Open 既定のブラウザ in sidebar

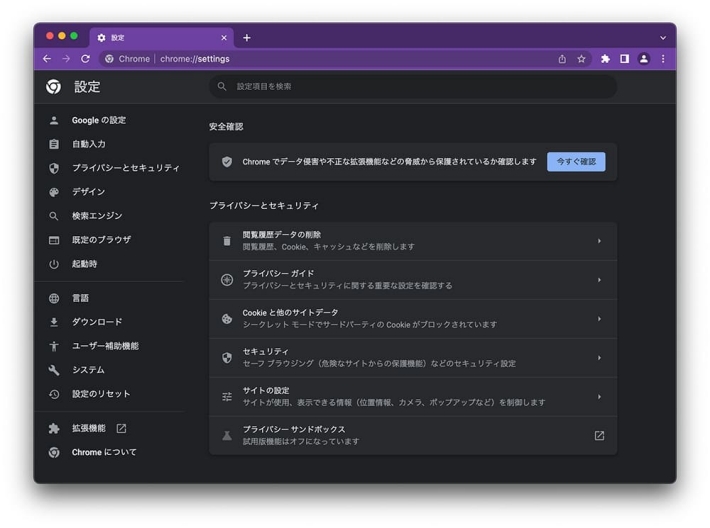tap(101, 240)
